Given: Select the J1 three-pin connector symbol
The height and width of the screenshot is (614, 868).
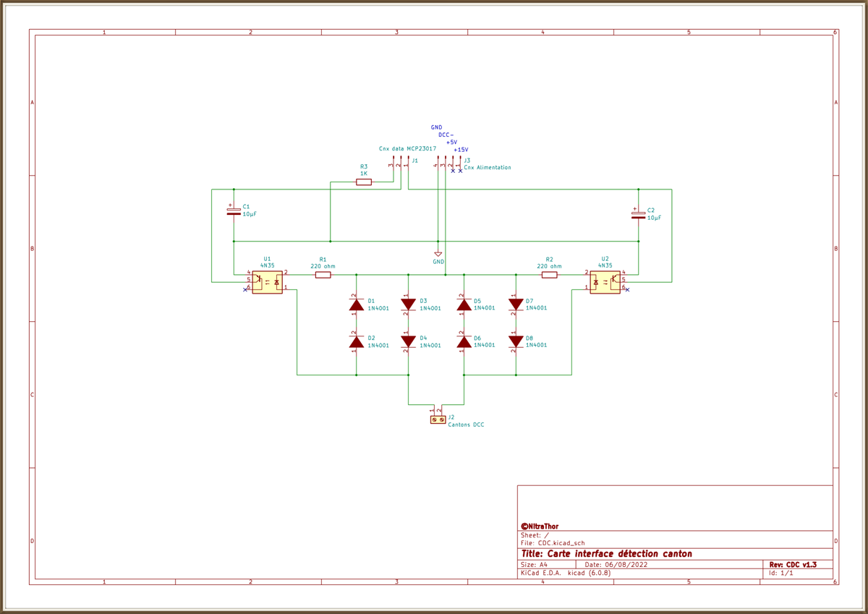Looking at the screenshot, I should 400,161.
